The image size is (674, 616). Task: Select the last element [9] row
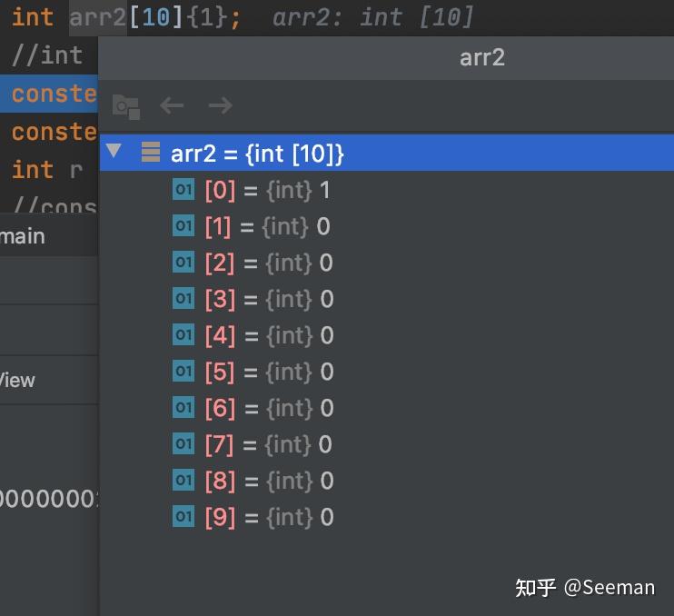pyautogui.click(x=386, y=517)
